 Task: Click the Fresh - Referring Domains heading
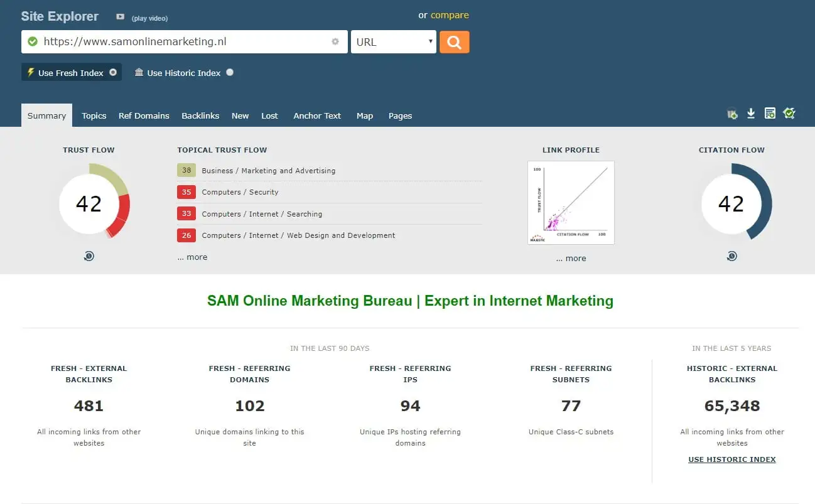point(250,374)
